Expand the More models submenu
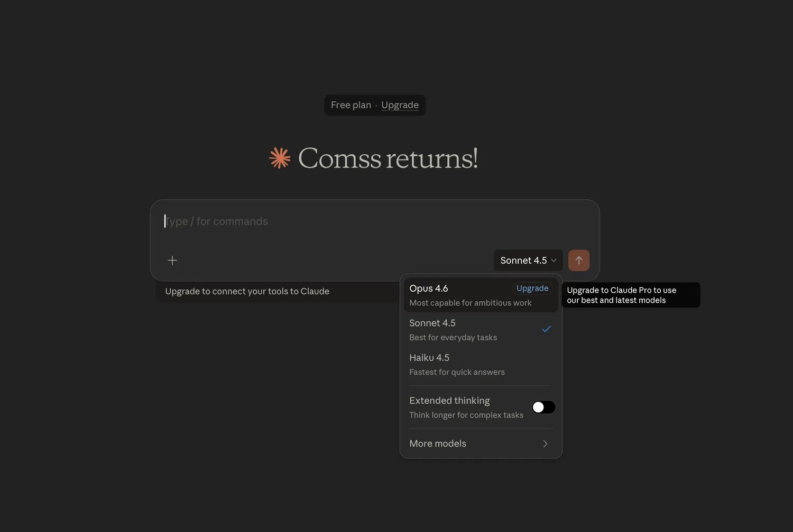Image resolution: width=793 pixels, height=532 pixels. coord(481,444)
